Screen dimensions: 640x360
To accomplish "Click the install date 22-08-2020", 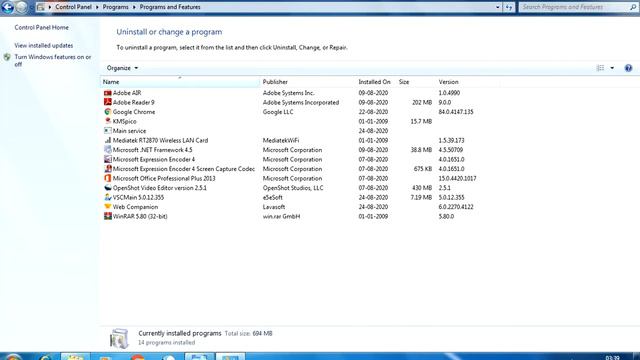I will (x=373, y=112).
